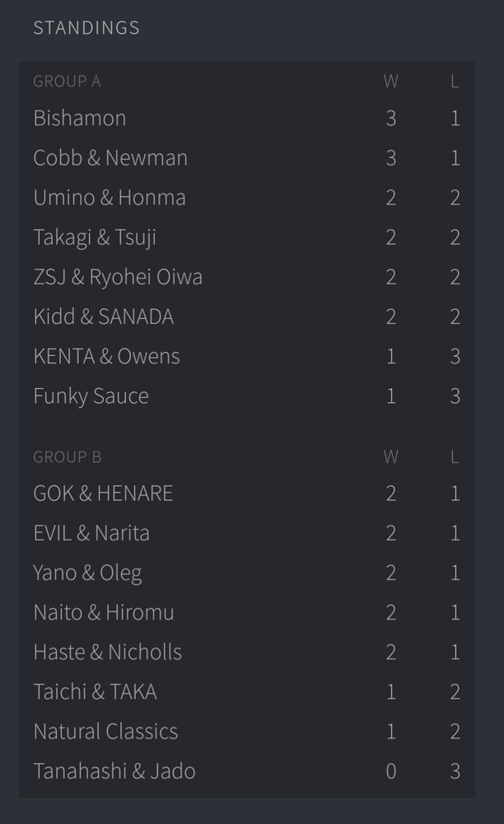Select Umino & Honma in Group A
This screenshot has height=824, width=504.
point(247,198)
